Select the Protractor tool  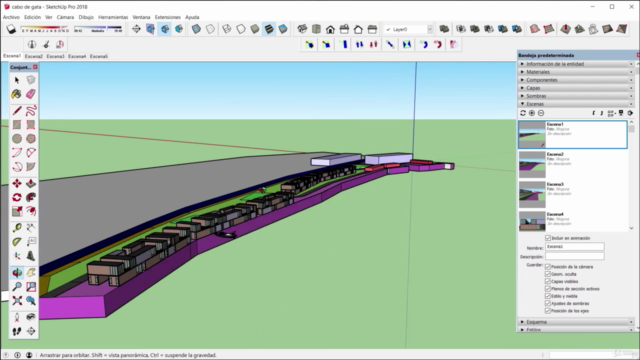click(x=17, y=242)
